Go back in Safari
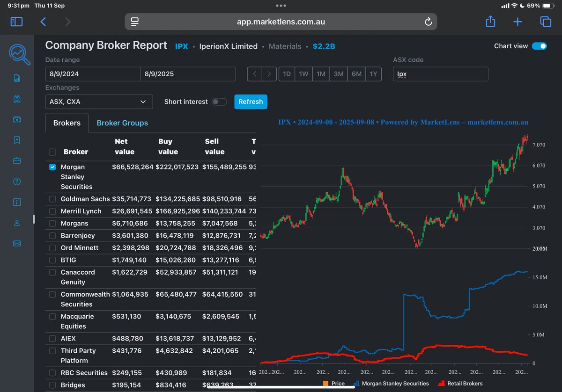562x392 pixels. [43, 22]
